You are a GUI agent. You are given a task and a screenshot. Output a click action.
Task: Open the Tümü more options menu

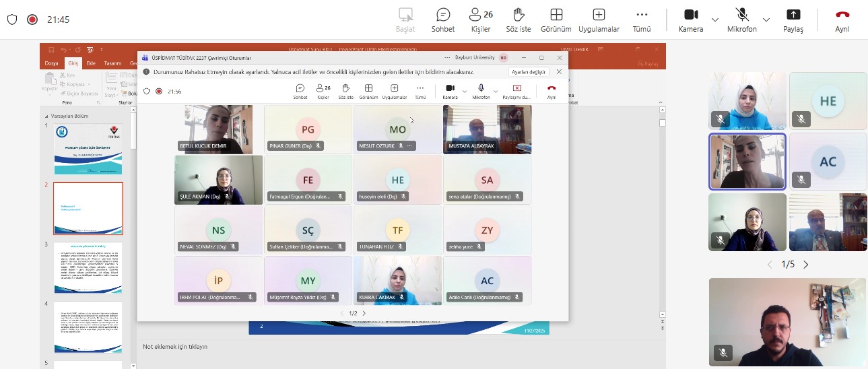coord(641,20)
